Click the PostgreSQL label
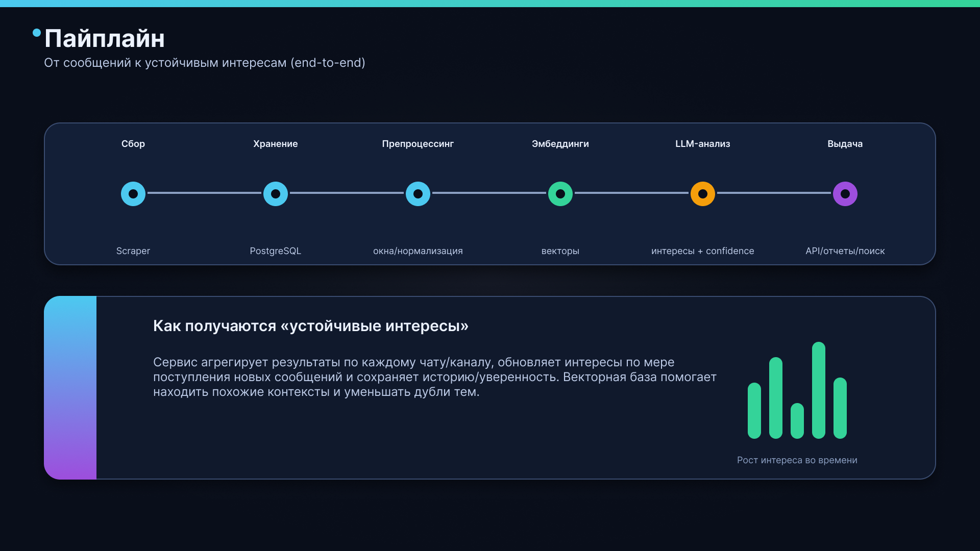The image size is (980, 551). pyautogui.click(x=276, y=251)
